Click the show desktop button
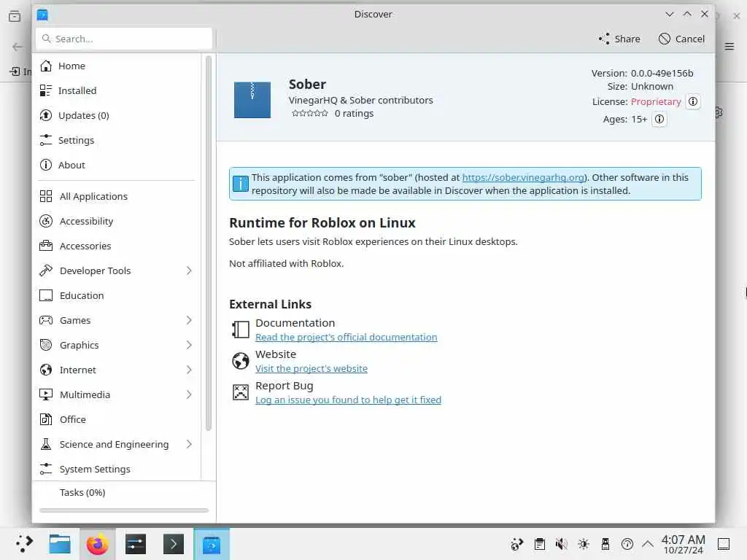This screenshot has width=747, height=560. pos(724,544)
